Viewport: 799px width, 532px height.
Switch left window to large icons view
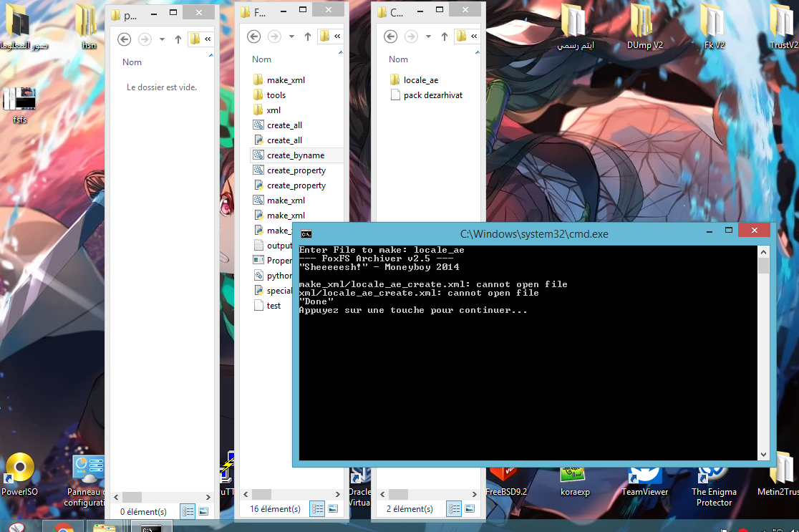(x=203, y=511)
